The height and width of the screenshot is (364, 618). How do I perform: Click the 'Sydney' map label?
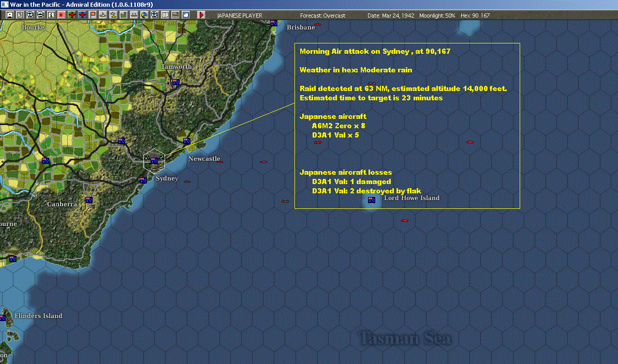[x=167, y=178]
